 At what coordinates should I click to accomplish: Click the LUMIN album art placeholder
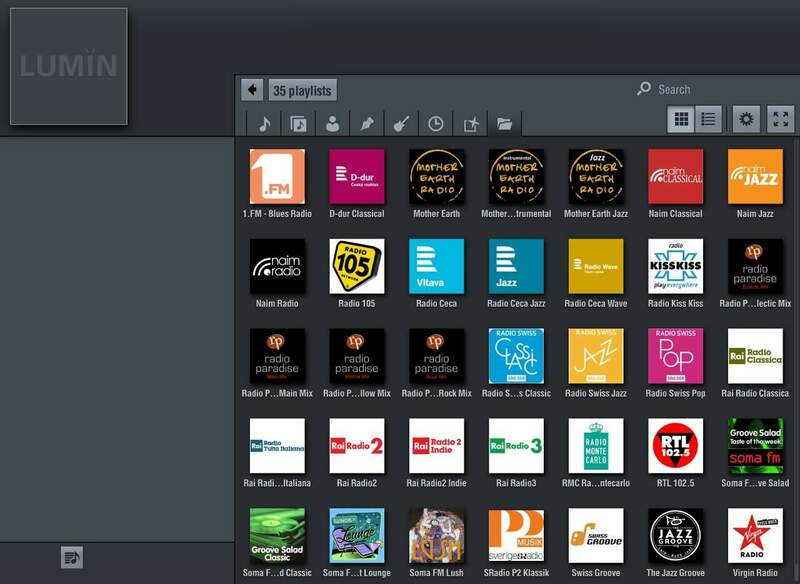pos(69,66)
